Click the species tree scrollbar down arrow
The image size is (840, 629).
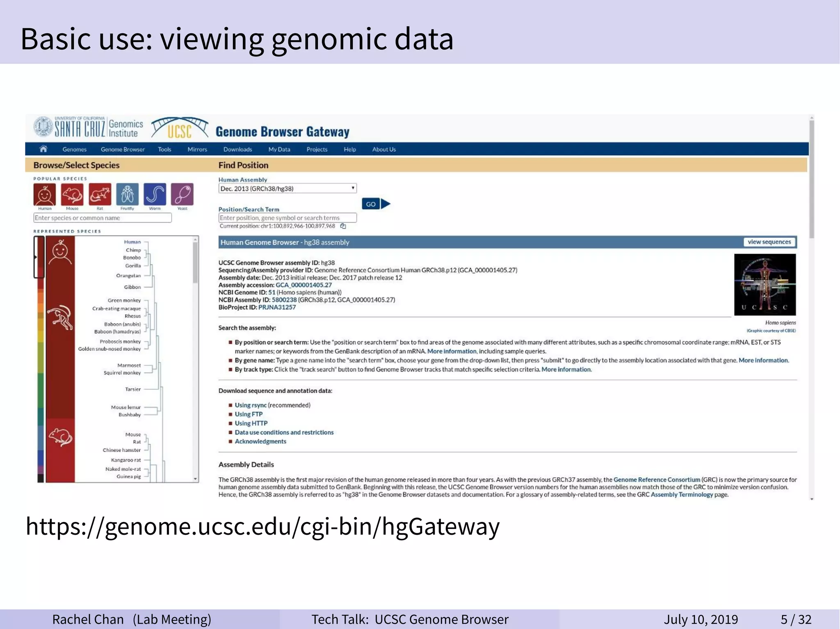click(x=196, y=479)
